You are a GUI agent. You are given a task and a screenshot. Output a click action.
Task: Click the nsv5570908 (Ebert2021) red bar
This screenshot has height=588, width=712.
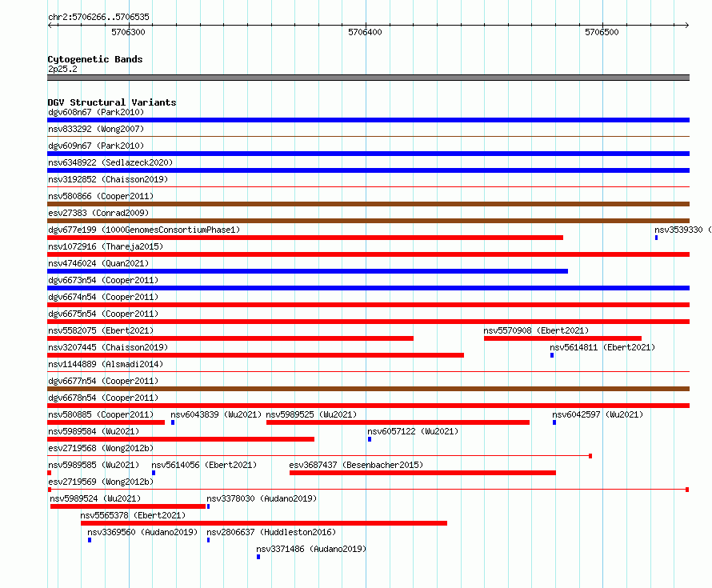[x=562, y=338]
